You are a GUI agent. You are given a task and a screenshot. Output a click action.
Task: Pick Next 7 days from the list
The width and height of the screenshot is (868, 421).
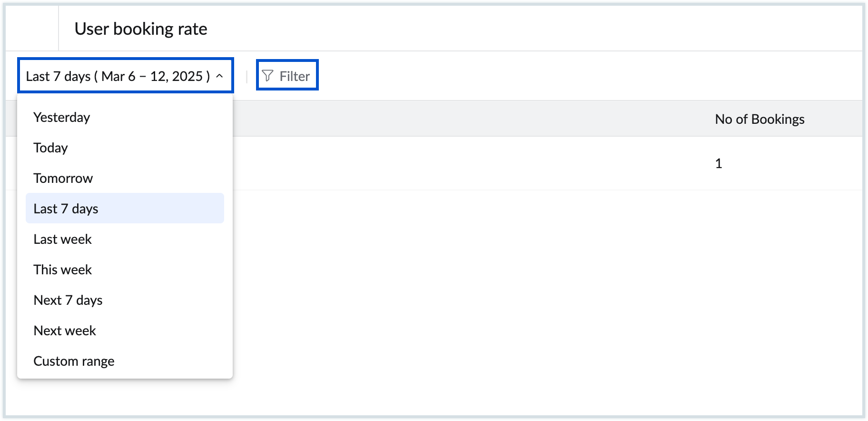[x=68, y=300]
